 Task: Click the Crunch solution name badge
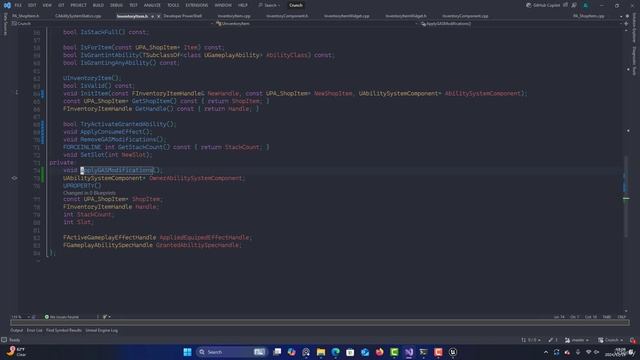click(296, 5)
